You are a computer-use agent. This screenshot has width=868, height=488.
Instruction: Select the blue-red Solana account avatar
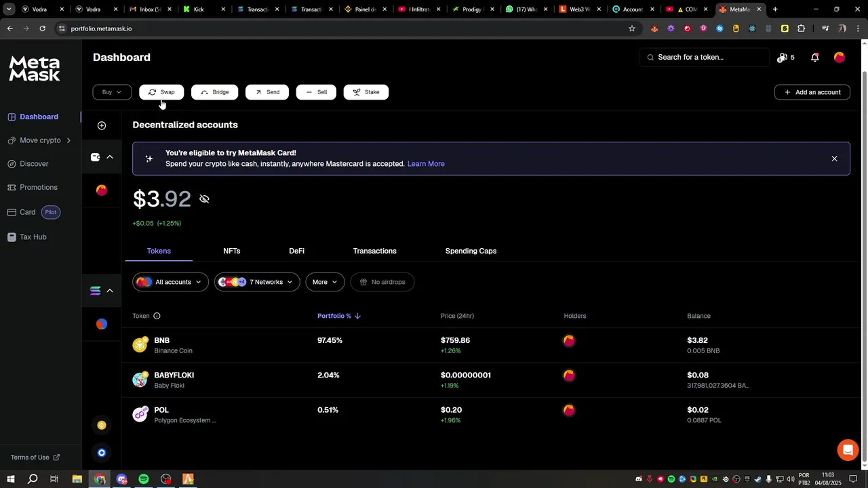102,324
